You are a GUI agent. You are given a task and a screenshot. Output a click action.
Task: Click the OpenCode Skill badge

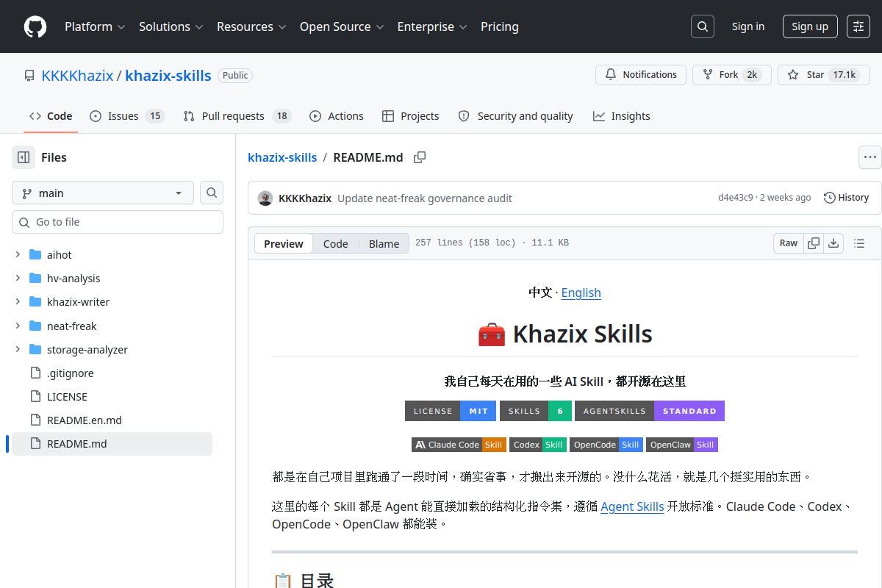pyautogui.click(x=606, y=445)
